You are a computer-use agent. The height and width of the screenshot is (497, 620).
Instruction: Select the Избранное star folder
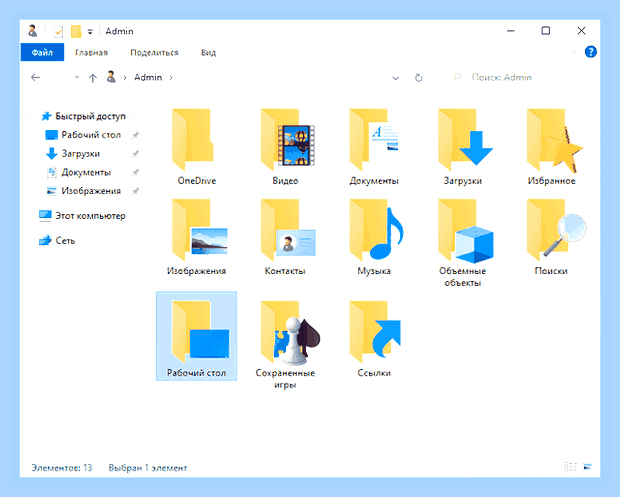(555, 140)
